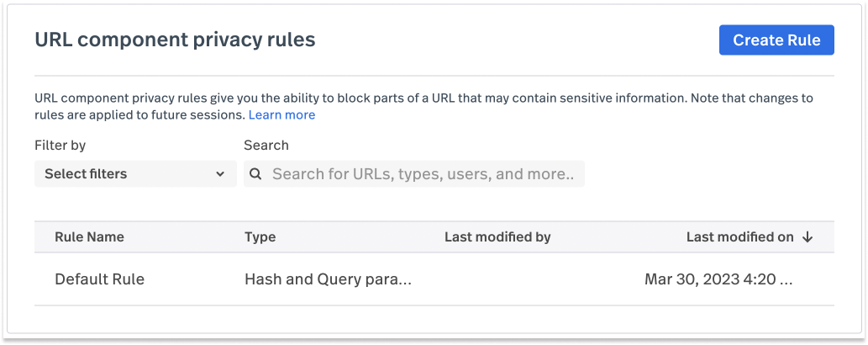Image resolution: width=868 pixels, height=345 pixels.
Task: Click the Search label above the field
Action: (x=266, y=146)
